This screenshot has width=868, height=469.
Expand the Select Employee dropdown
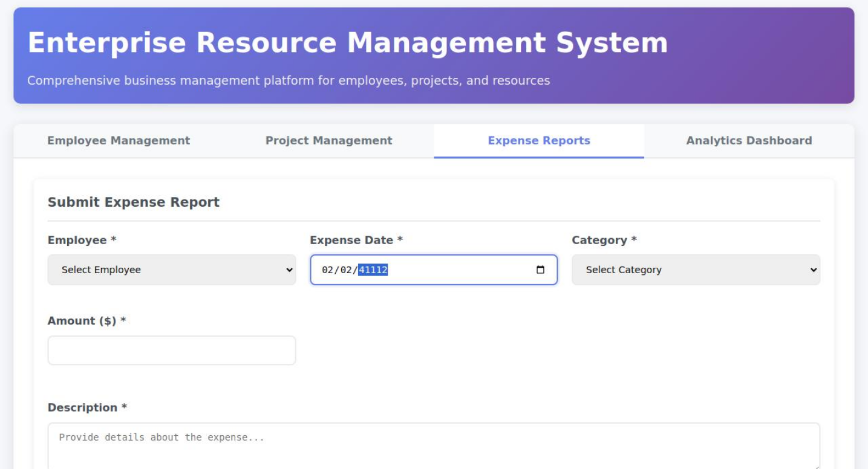(x=172, y=270)
